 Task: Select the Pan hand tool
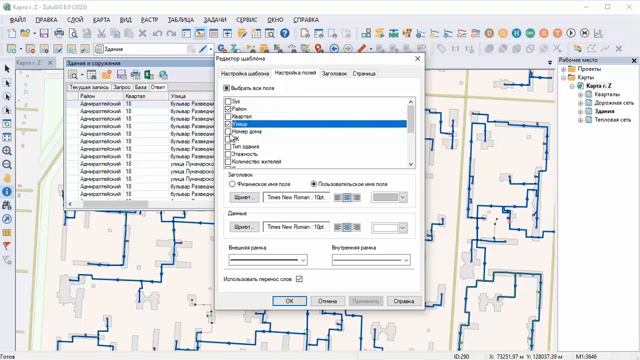[7, 178]
